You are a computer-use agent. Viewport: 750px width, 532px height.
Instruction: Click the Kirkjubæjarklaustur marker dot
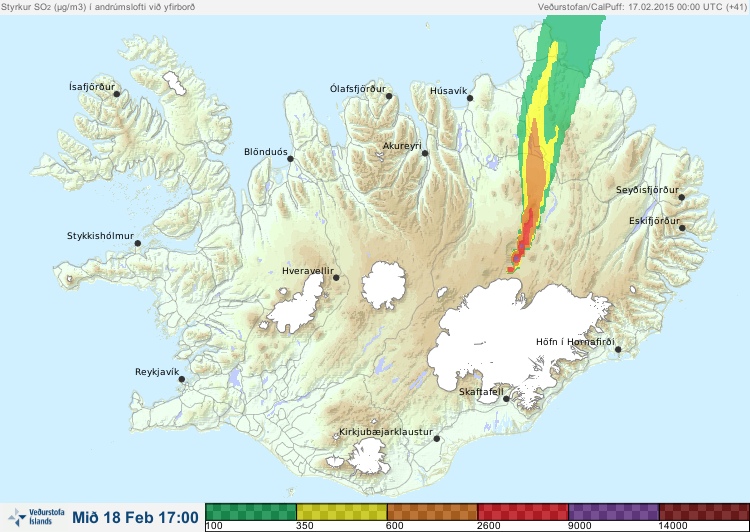[436, 439]
